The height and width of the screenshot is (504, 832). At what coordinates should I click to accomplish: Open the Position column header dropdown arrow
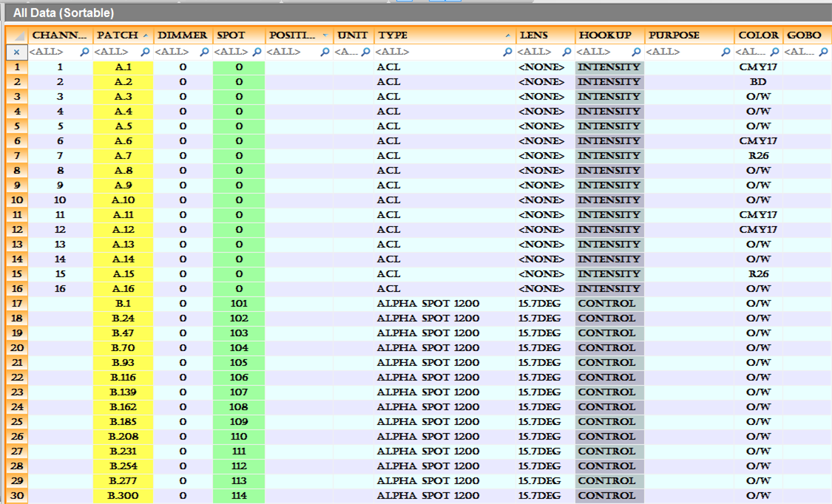pyautogui.click(x=325, y=35)
